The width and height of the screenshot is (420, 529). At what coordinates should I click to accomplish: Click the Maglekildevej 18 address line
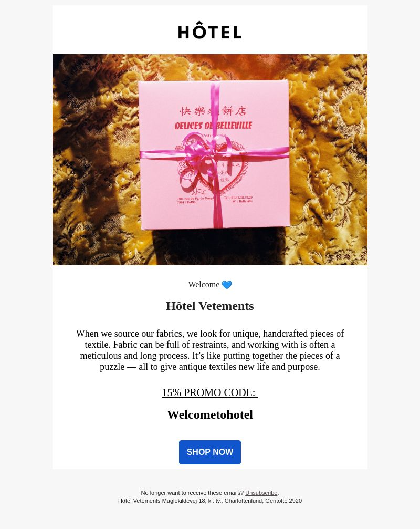(x=209, y=501)
